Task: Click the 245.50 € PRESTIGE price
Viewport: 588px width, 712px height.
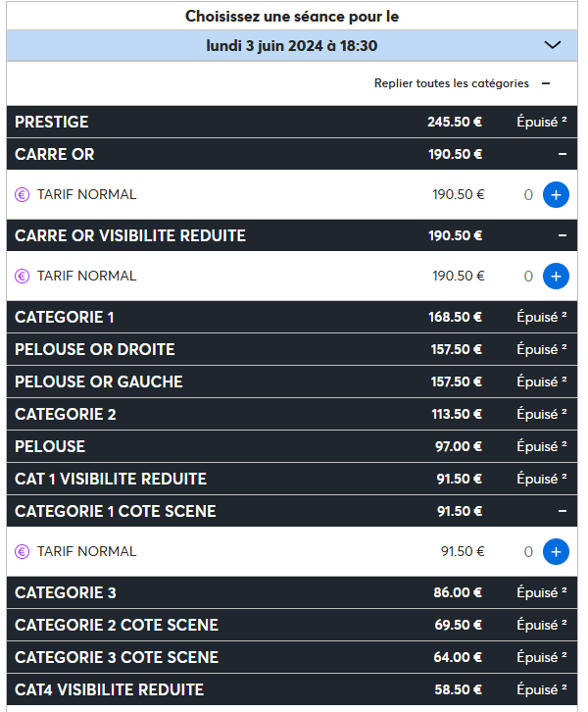Action: tap(455, 122)
